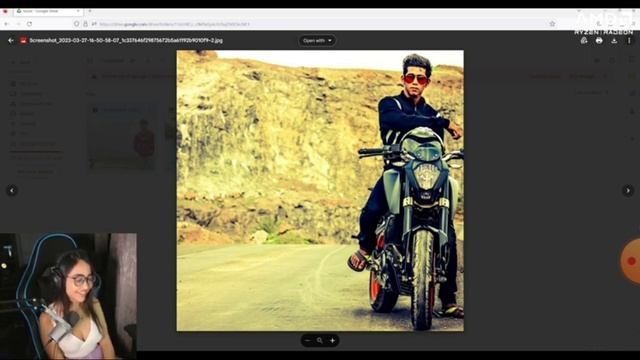Click the red record button at right edge
This screenshot has width=640, height=360.
[x=631, y=261]
